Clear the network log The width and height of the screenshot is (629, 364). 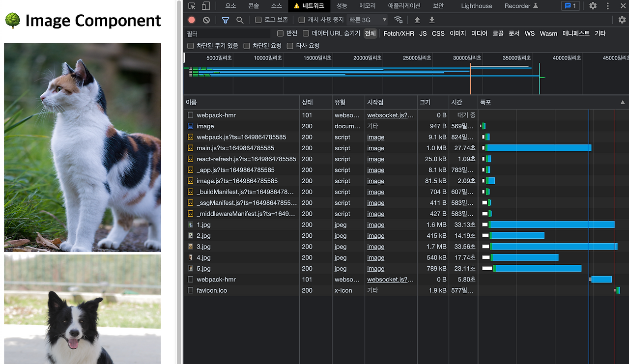(x=206, y=20)
